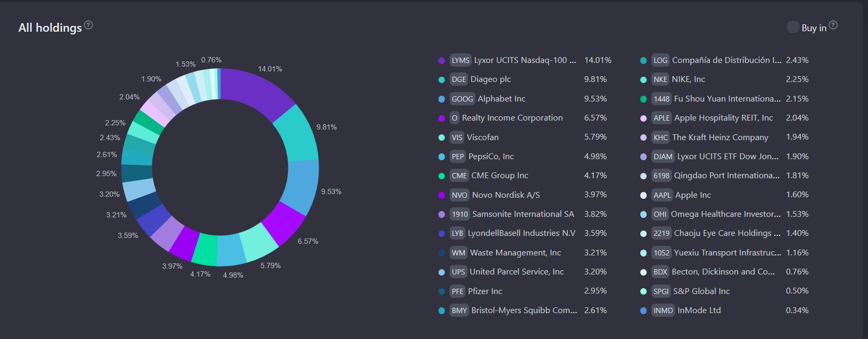This screenshot has width=868, height=339.
Task: Click help icon beside Buy in
Action: pos(833,25)
